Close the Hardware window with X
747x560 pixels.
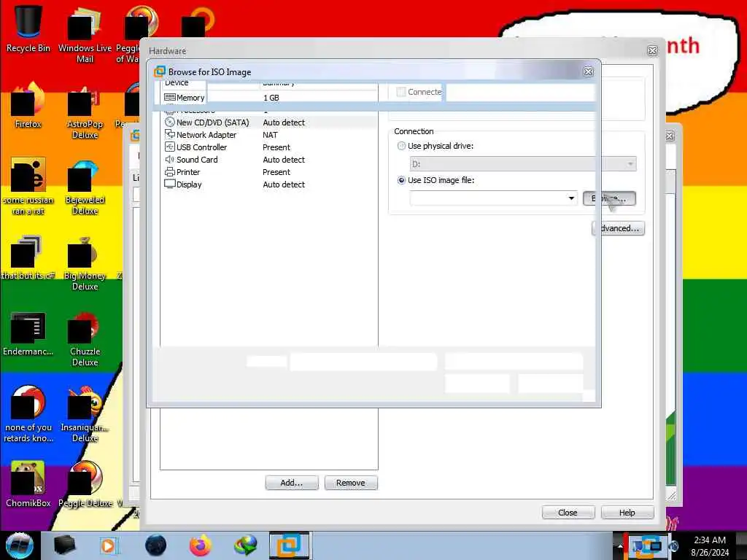click(652, 50)
